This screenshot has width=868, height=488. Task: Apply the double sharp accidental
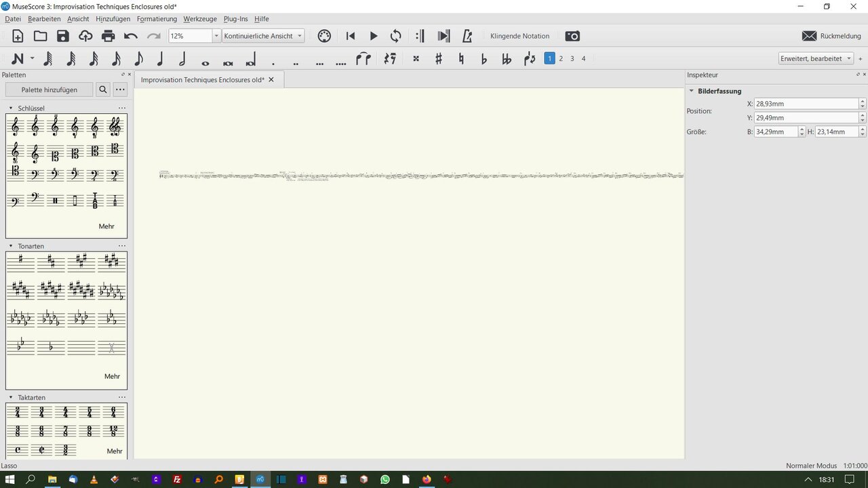416,59
